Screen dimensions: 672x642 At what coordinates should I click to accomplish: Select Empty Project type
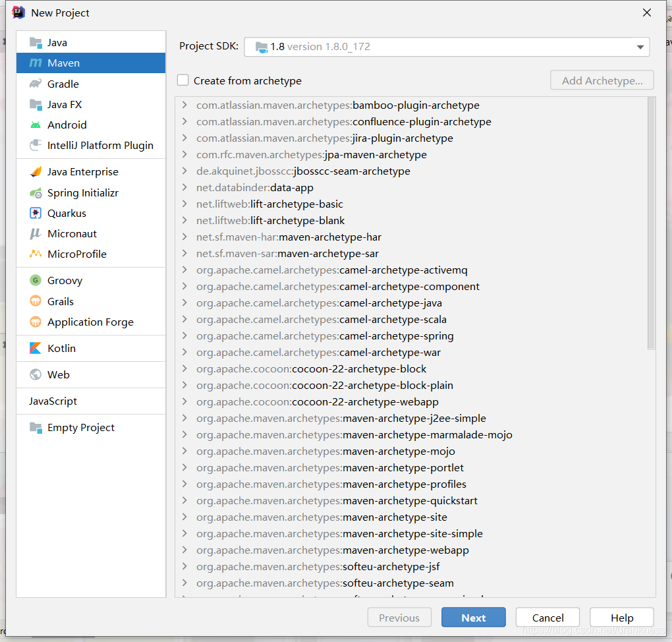pyautogui.click(x=91, y=428)
